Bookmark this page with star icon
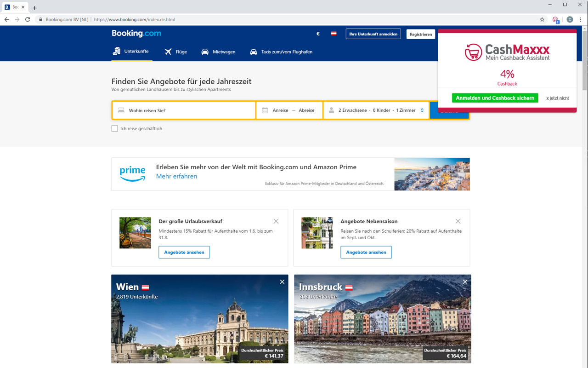This screenshot has height=368, width=588. click(542, 19)
